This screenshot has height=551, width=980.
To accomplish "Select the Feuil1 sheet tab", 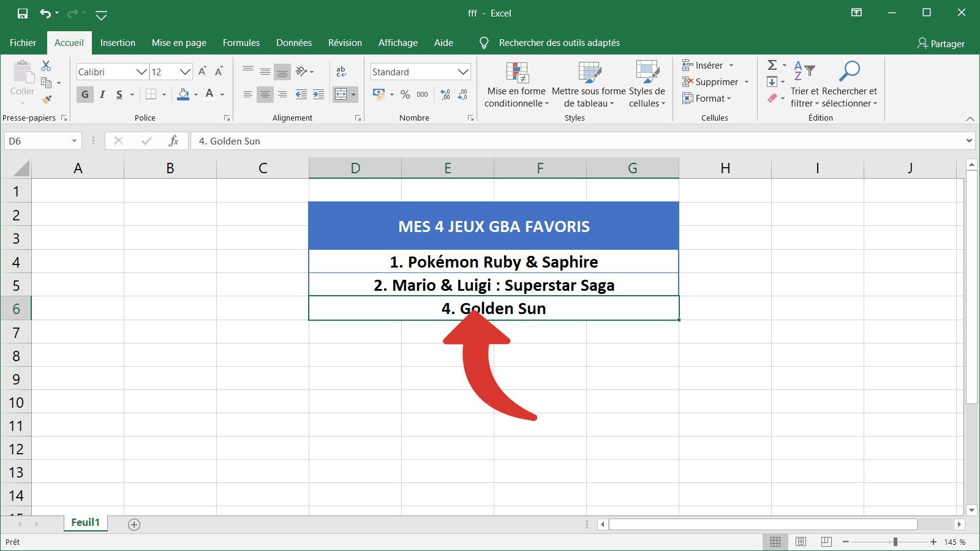I will tap(85, 522).
